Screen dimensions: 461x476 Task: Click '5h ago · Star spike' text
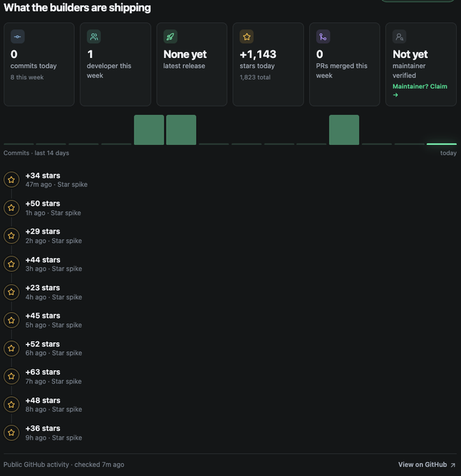pos(54,325)
